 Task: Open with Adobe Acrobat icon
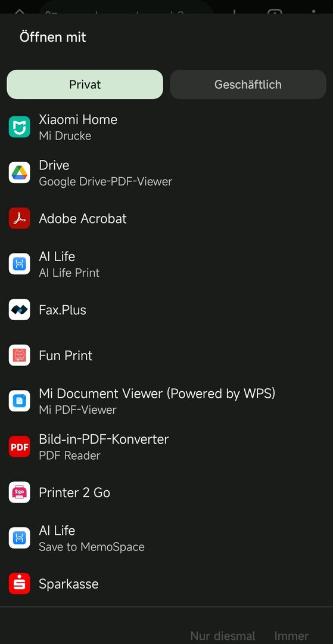pos(19,218)
